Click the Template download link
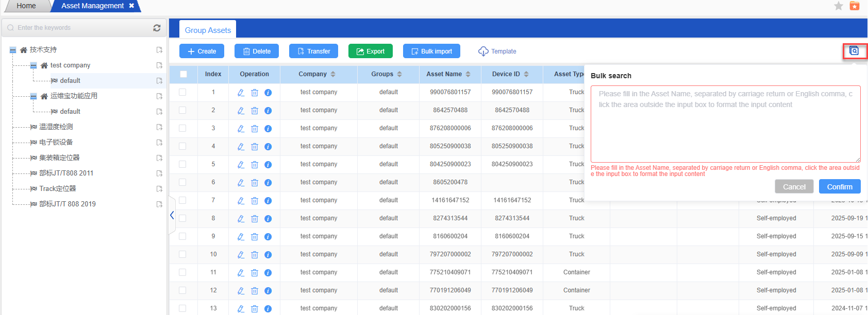The height and width of the screenshot is (315, 868). coord(497,51)
